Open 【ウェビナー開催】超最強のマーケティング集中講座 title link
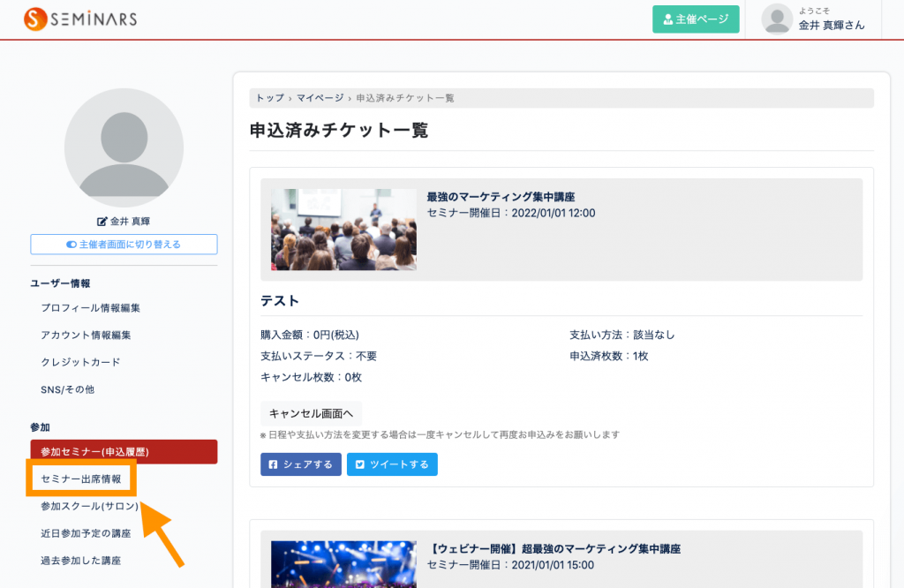 click(x=556, y=549)
